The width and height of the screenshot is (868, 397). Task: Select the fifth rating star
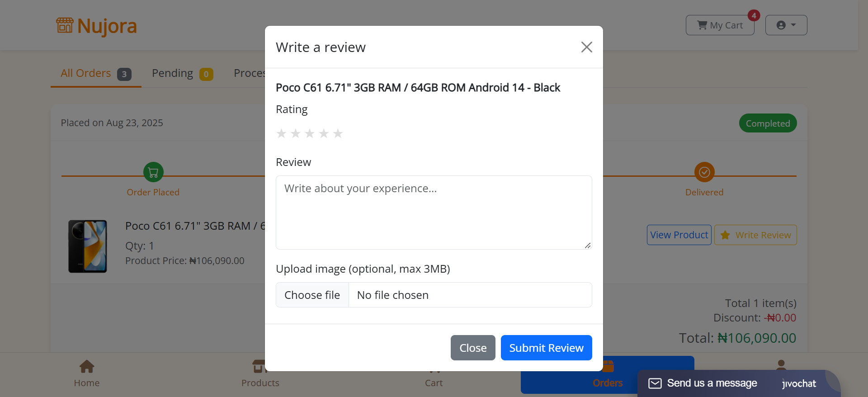tap(338, 133)
